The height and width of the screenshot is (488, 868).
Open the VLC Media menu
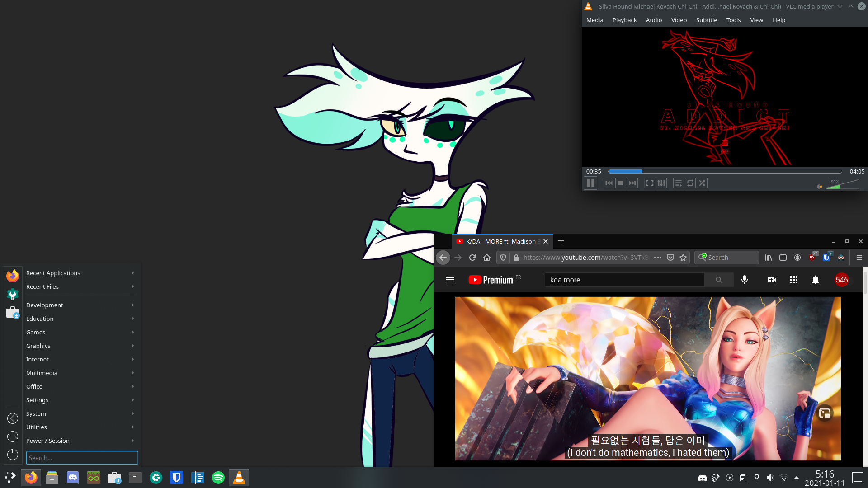[x=594, y=20]
